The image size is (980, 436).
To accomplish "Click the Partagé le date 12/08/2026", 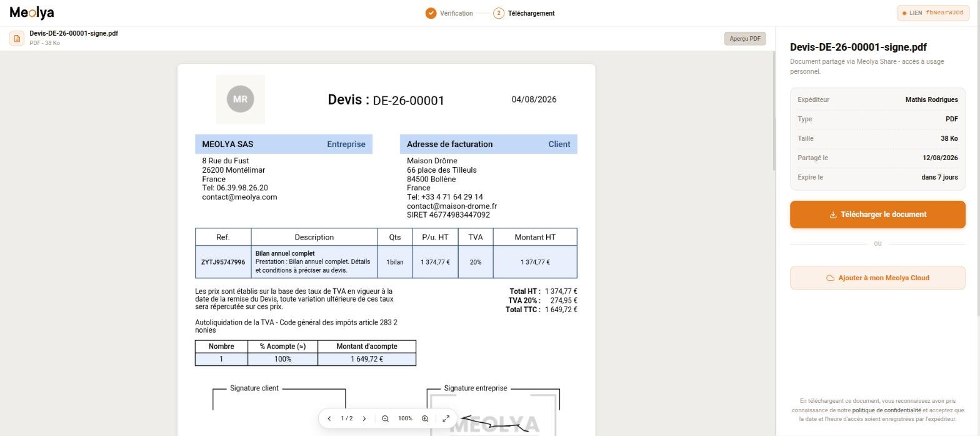I will (940, 158).
